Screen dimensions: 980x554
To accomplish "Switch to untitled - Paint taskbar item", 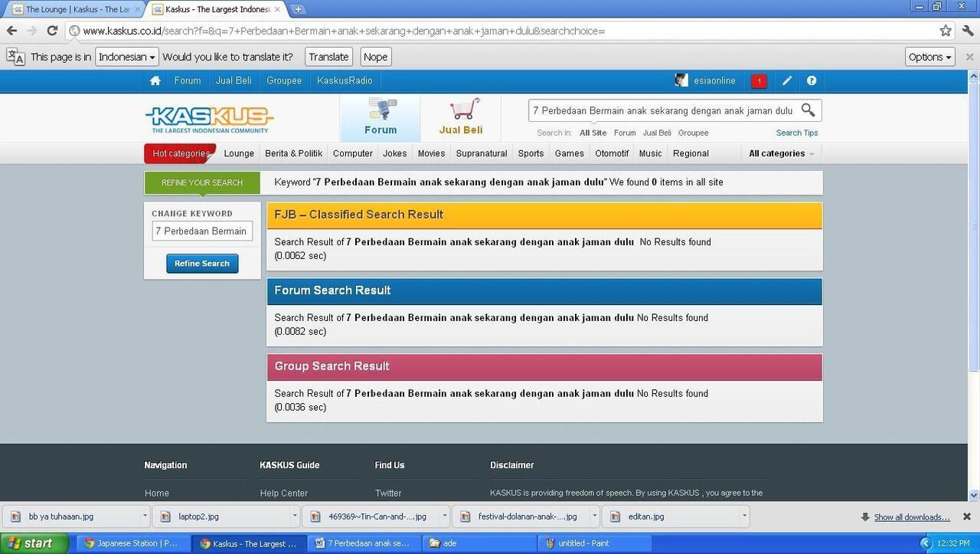I will tap(594, 543).
